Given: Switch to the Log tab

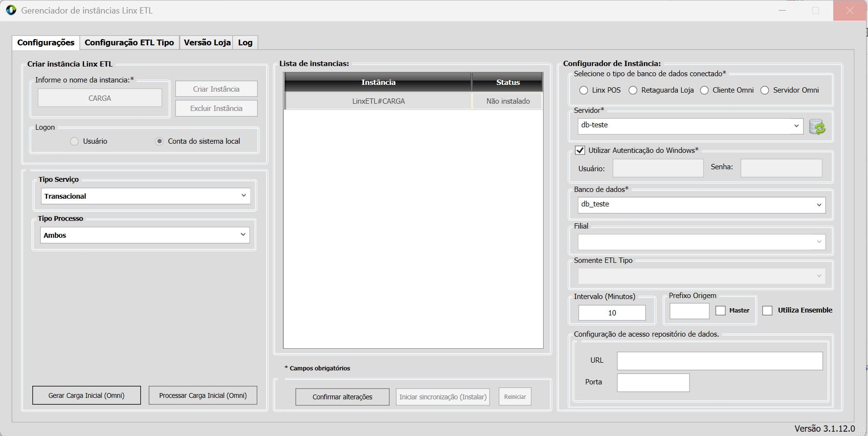Looking at the screenshot, I should 245,42.
